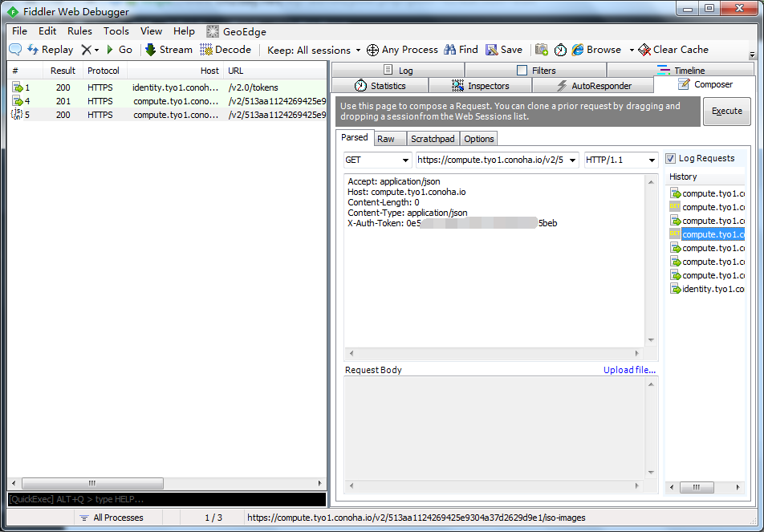Viewport: 764px width, 532px height.
Task: Click the Fiddler app icon in title bar
Action: click(13, 12)
